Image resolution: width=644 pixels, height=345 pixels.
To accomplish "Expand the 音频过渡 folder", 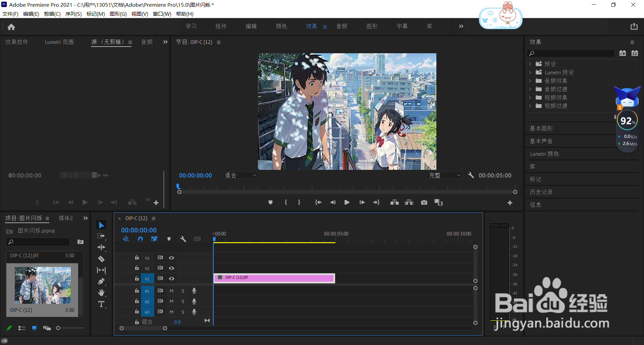I will click(530, 89).
